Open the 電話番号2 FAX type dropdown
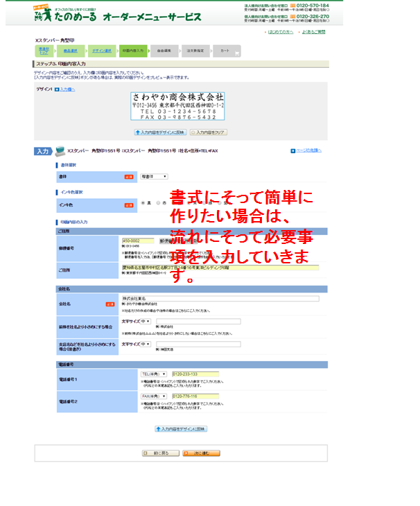 coord(154,396)
